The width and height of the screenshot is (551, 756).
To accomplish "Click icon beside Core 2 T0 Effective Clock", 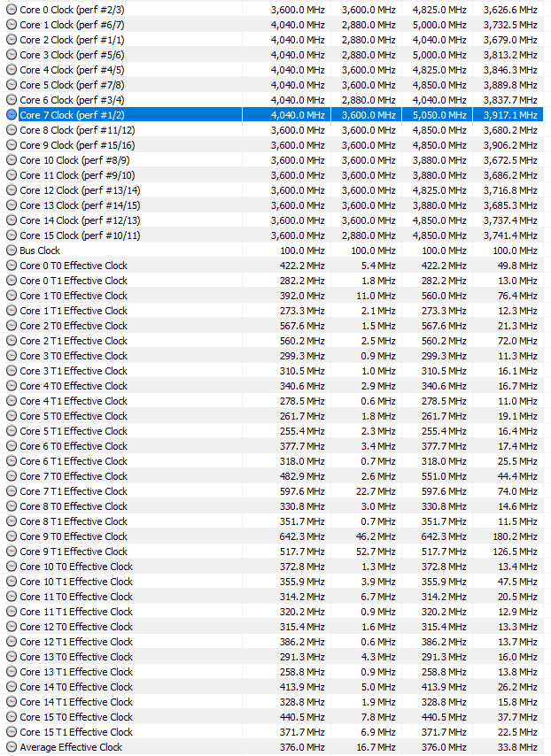I will coord(12,326).
